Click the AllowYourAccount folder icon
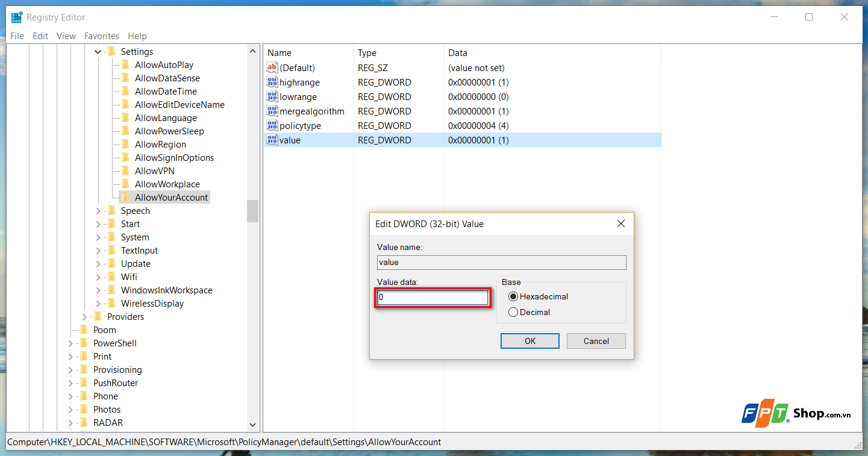This screenshot has width=868, height=456. (x=126, y=197)
